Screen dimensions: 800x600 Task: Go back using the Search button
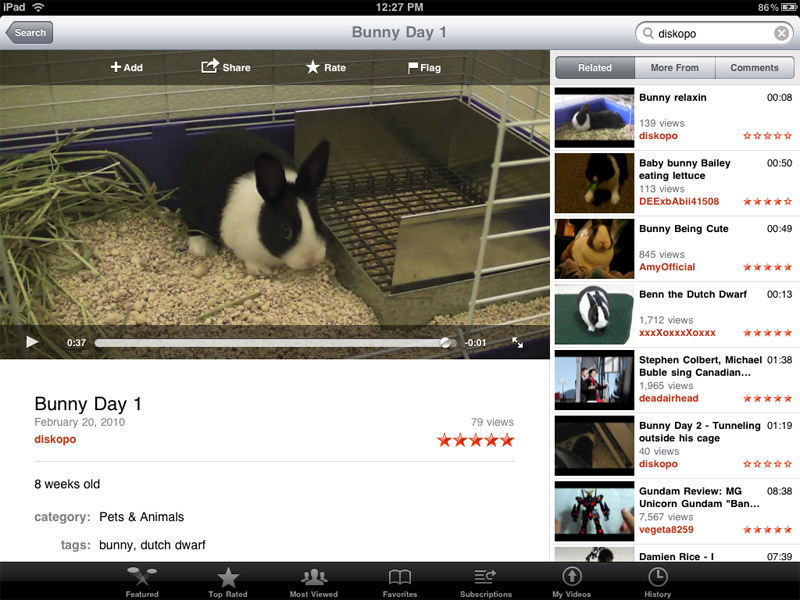click(29, 33)
